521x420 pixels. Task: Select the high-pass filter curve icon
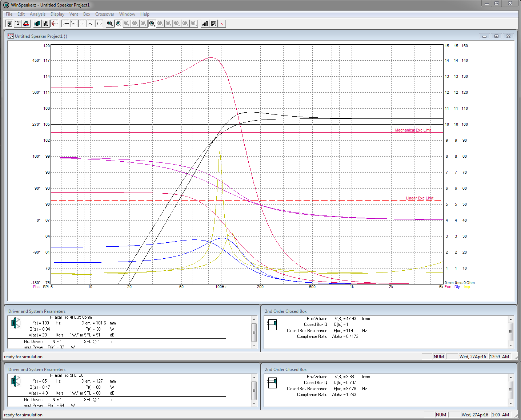[65, 24]
